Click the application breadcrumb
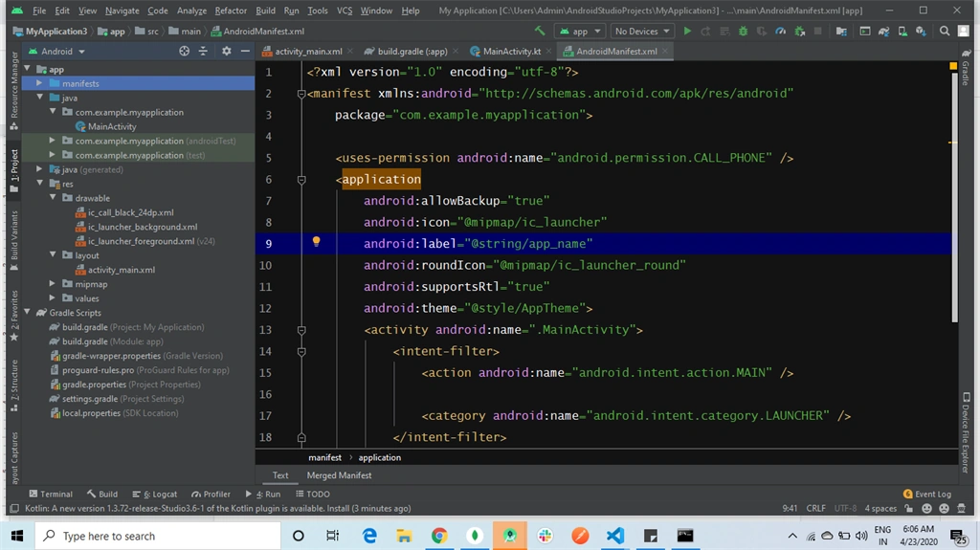 379,457
